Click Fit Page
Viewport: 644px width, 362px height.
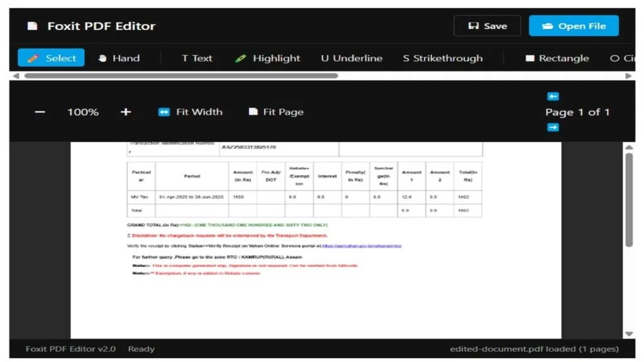[276, 112]
